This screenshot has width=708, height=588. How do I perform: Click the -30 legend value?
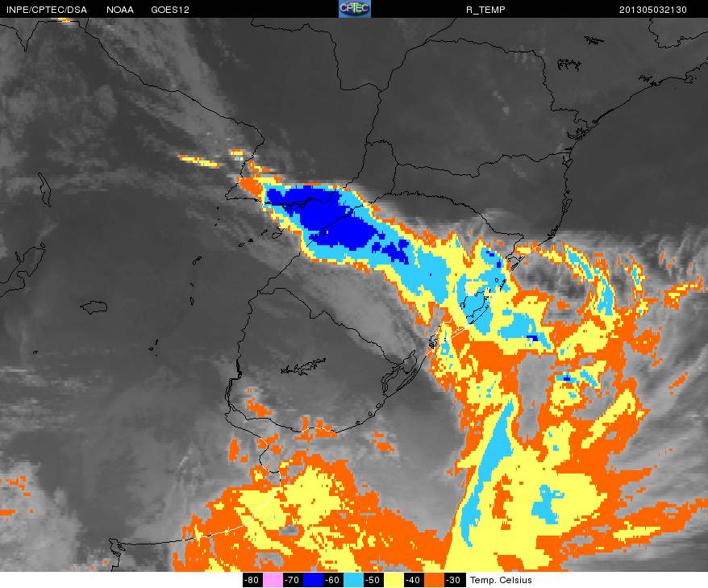(x=453, y=580)
